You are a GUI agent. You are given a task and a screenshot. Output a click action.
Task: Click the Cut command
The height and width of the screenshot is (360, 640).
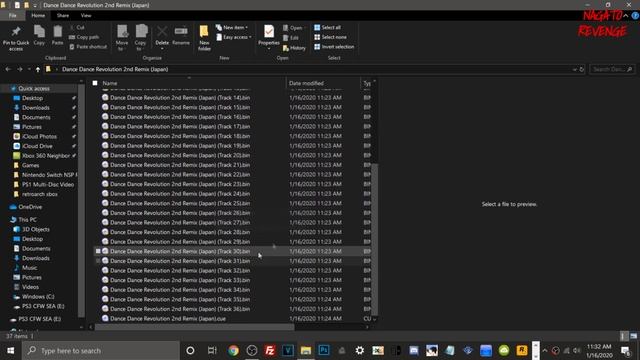tap(77, 27)
